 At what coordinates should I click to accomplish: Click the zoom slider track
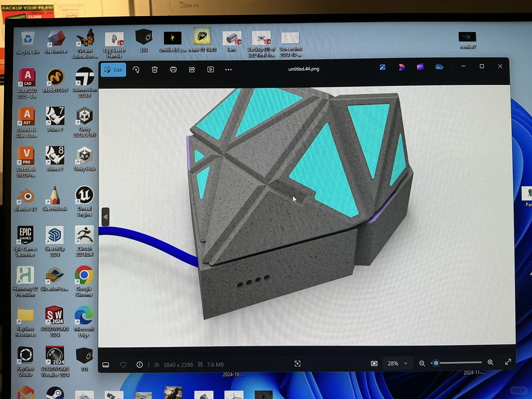457,363
